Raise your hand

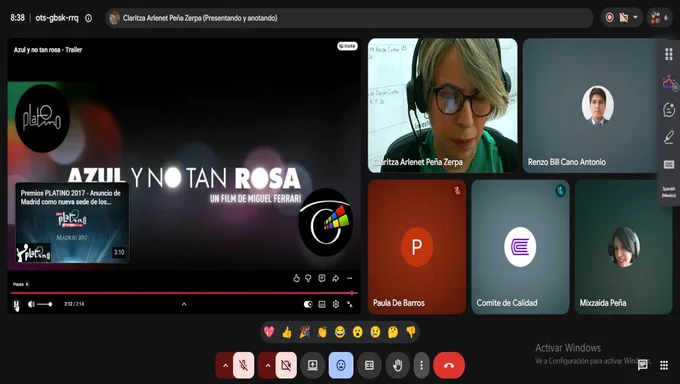click(397, 365)
